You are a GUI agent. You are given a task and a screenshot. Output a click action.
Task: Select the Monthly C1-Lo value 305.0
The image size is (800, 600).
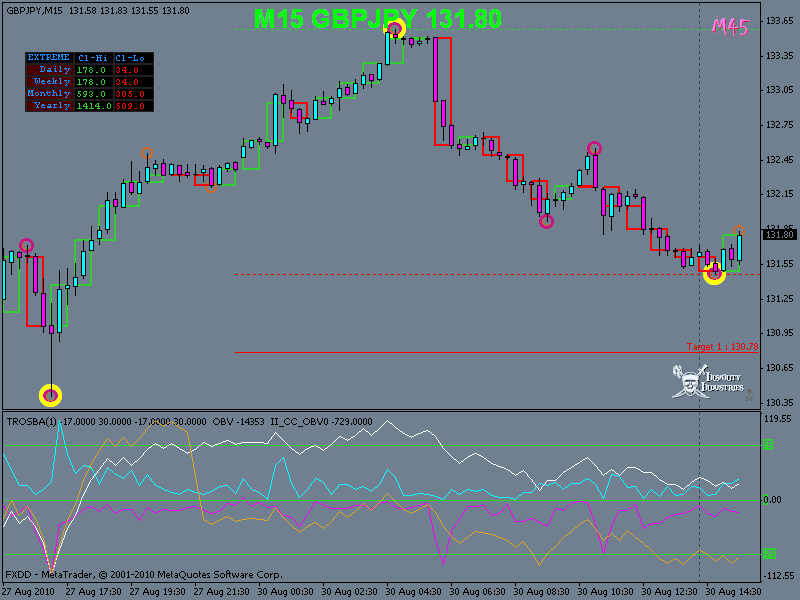(130, 94)
